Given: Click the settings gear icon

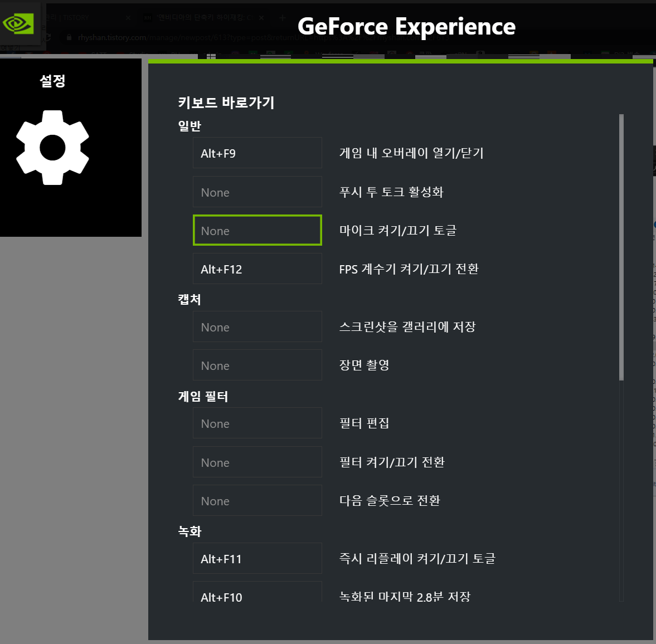Looking at the screenshot, I should coord(53,148).
